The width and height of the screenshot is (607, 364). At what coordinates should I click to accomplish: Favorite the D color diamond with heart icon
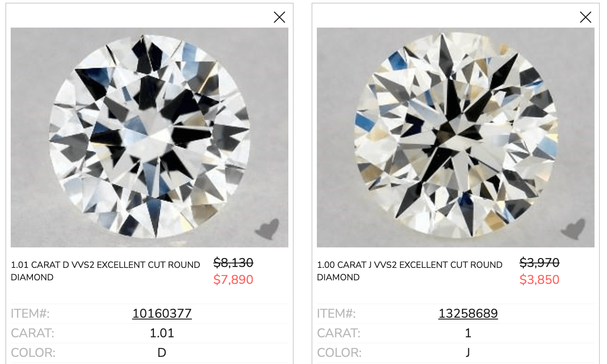pos(267,229)
